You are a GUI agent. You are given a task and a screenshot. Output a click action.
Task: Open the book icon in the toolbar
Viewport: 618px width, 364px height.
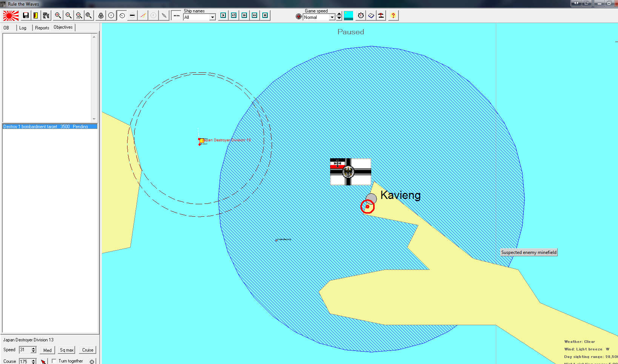(x=371, y=15)
